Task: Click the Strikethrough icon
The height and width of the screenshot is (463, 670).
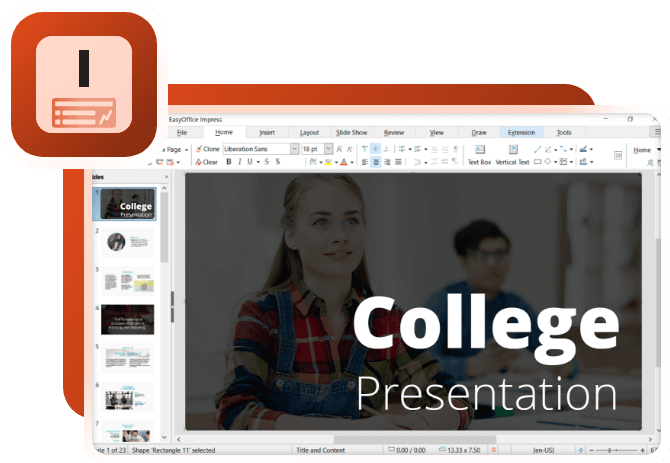Action: (x=266, y=162)
